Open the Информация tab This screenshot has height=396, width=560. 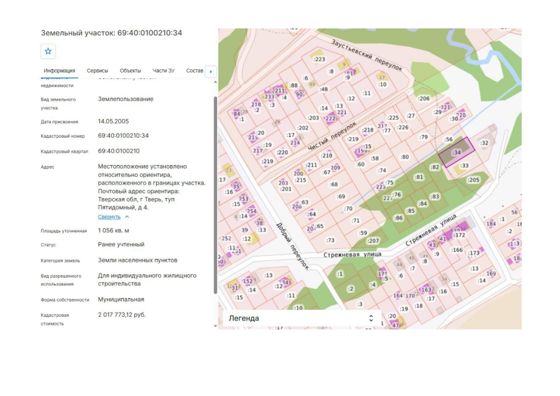(59, 71)
